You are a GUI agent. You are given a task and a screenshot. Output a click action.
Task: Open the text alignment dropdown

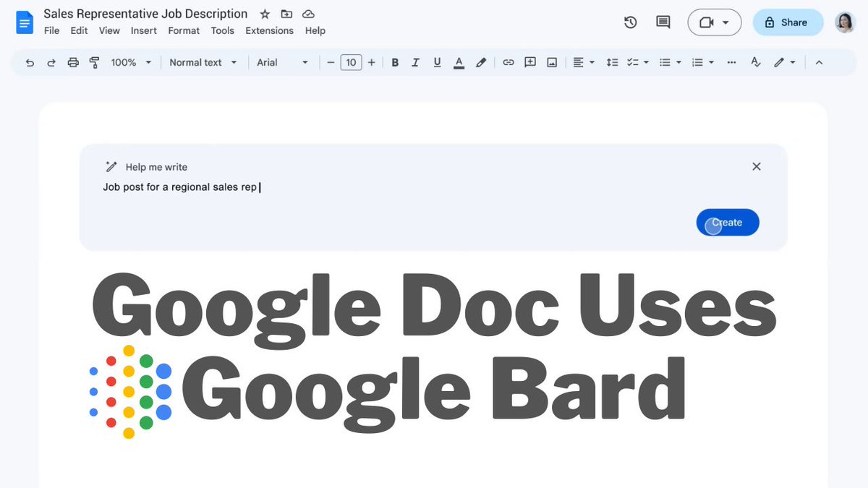pyautogui.click(x=583, y=63)
